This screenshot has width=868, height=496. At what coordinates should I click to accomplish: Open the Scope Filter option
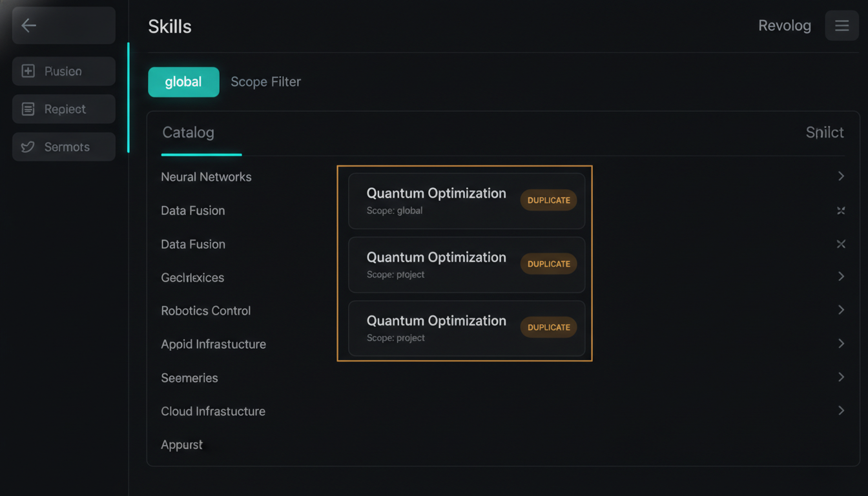pos(265,82)
